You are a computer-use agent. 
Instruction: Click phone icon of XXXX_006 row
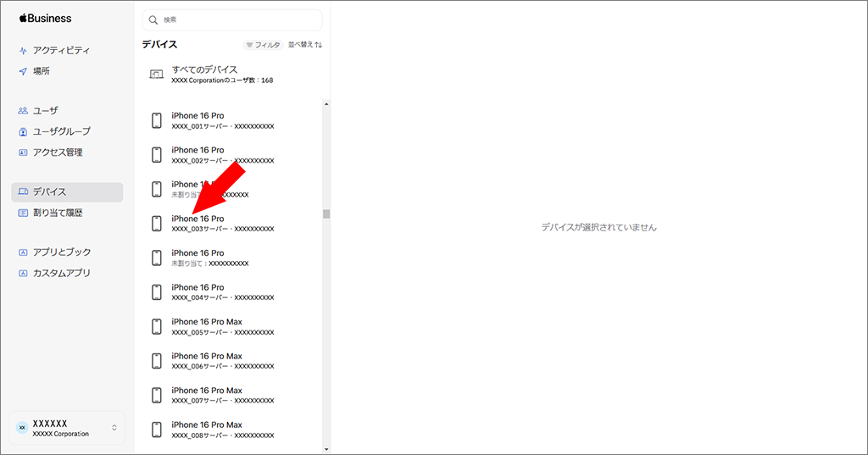pos(157,360)
